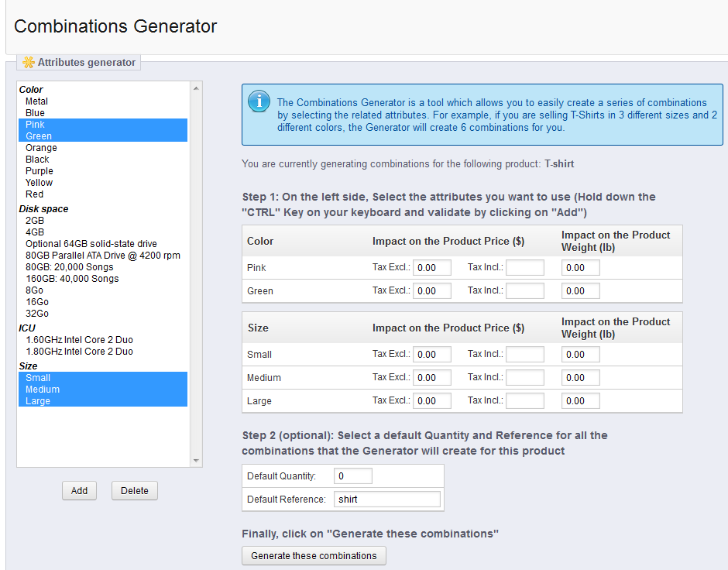728x570 pixels.
Task: Focus the Default Quantity field
Action: tap(353, 476)
